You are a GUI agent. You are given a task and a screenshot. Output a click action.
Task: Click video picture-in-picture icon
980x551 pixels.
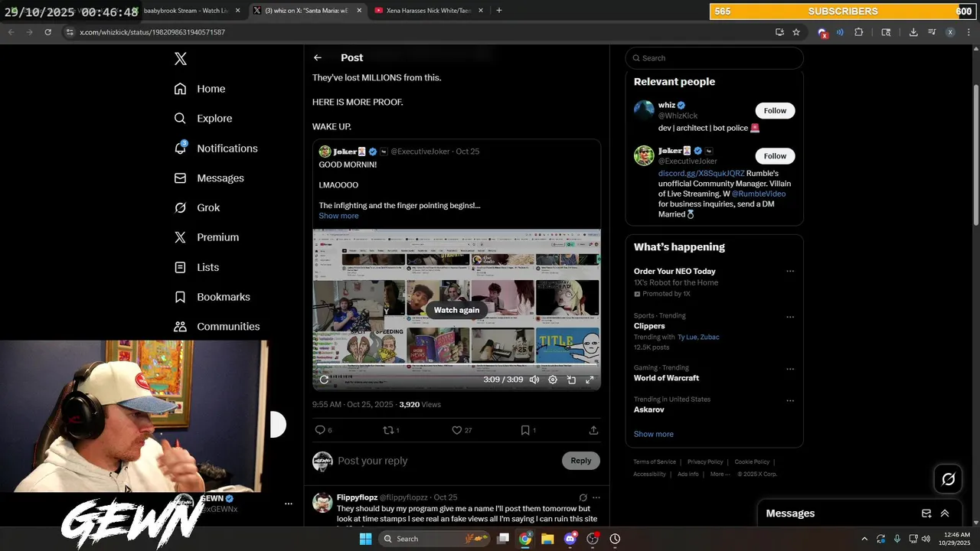click(571, 380)
